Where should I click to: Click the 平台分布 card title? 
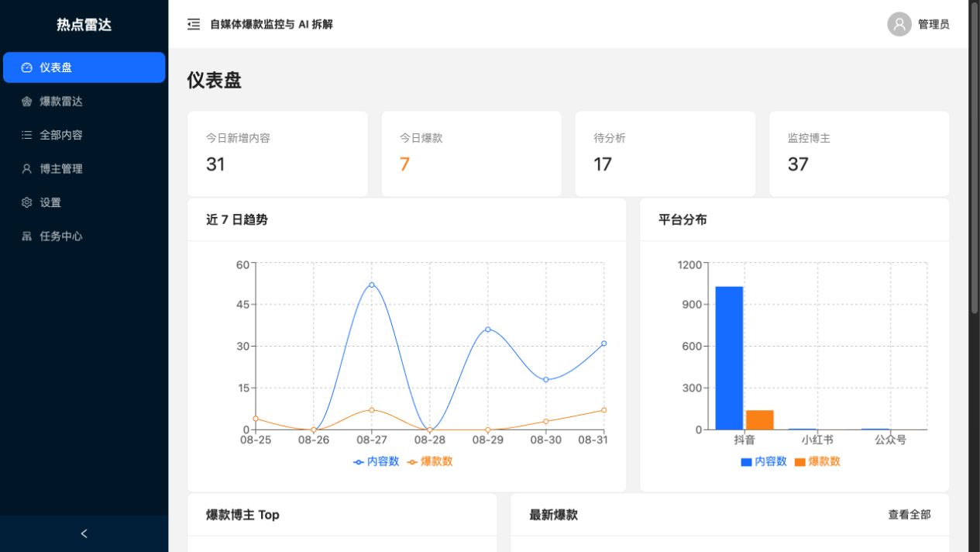click(683, 219)
